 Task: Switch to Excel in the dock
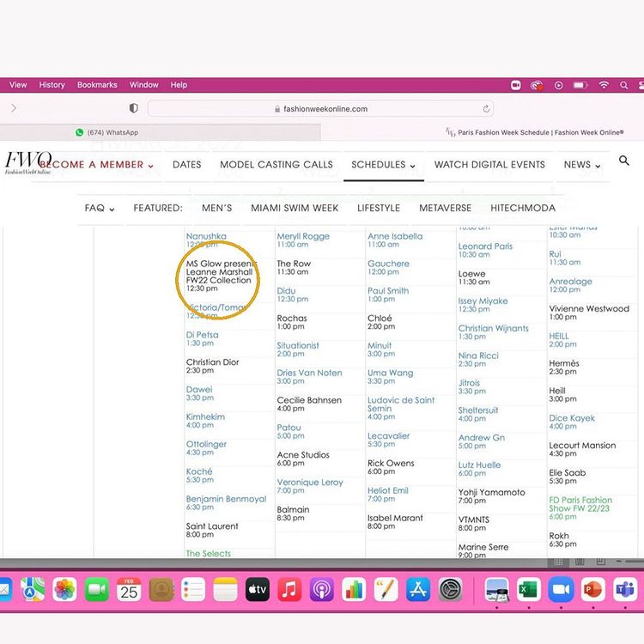(529, 589)
